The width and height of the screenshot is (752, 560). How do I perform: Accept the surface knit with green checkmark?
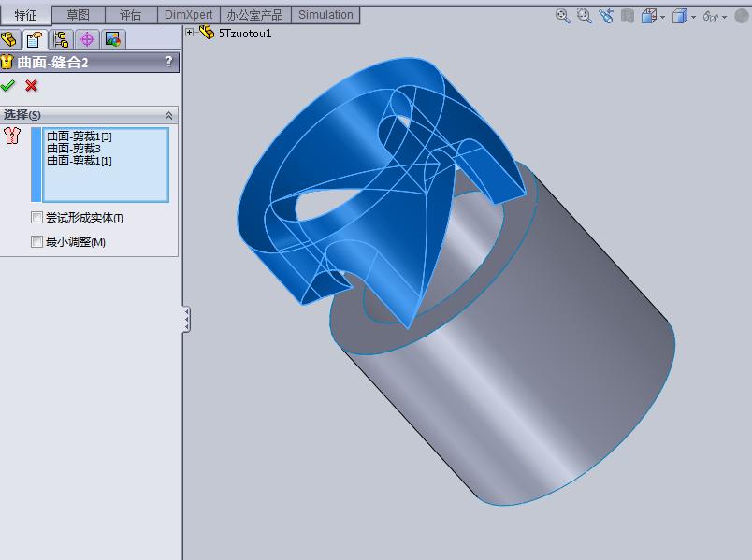click(7, 86)
